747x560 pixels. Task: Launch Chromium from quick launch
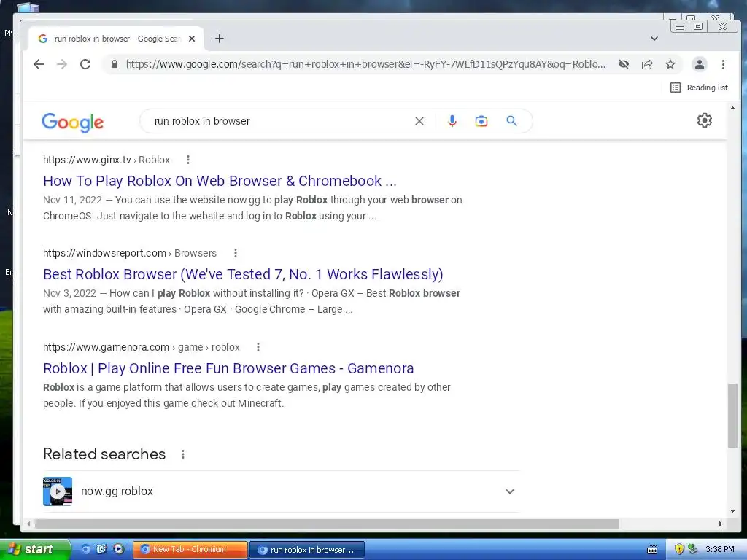click(86, 549)
